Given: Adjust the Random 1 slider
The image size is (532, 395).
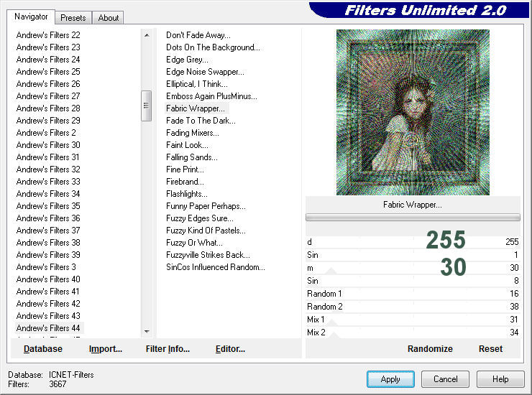Looking at the screenshot, I should tap(413, 294).
